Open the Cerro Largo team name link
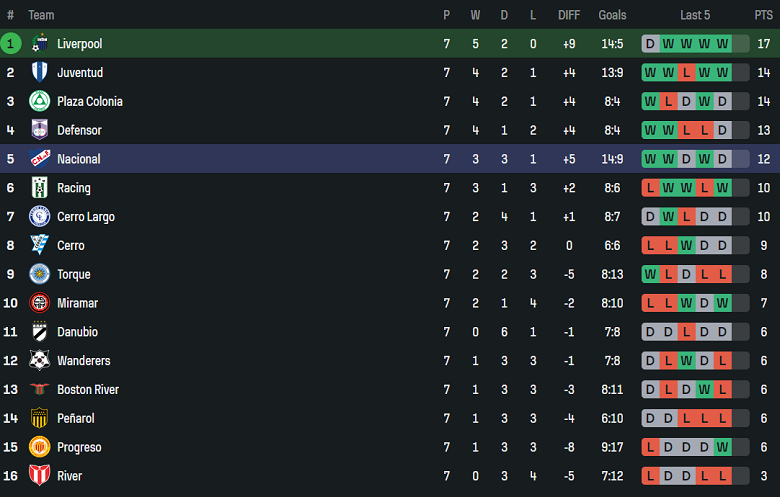Screen dimensions: 780x497 click(86, 217)
